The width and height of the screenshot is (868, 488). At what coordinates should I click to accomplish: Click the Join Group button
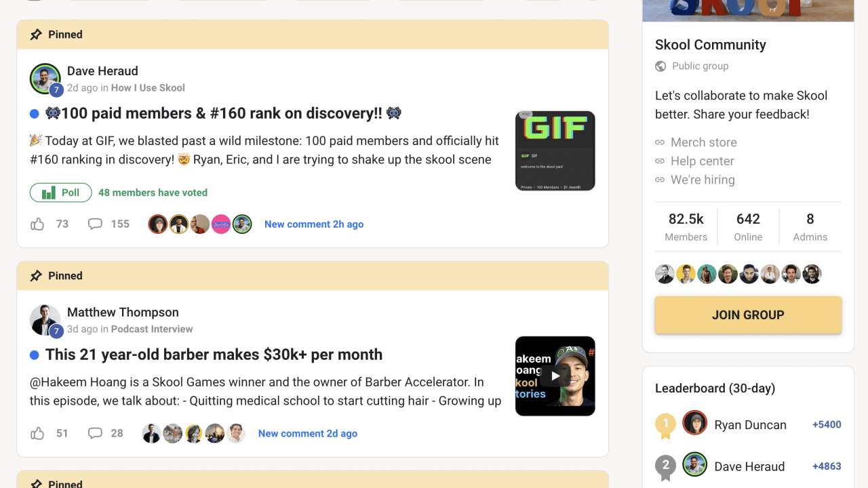point(748,315)
